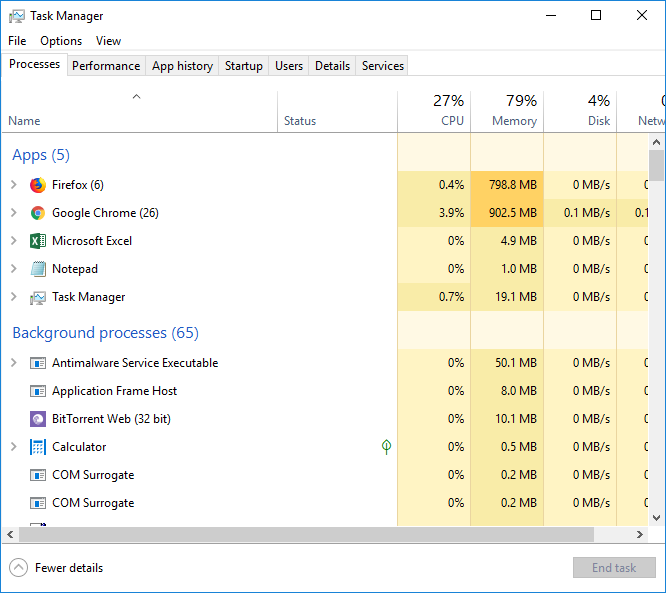Switch to the Users tab
The height and width of the screenshot is (593, 666).
pyautogui.click(x=289, y=66)
